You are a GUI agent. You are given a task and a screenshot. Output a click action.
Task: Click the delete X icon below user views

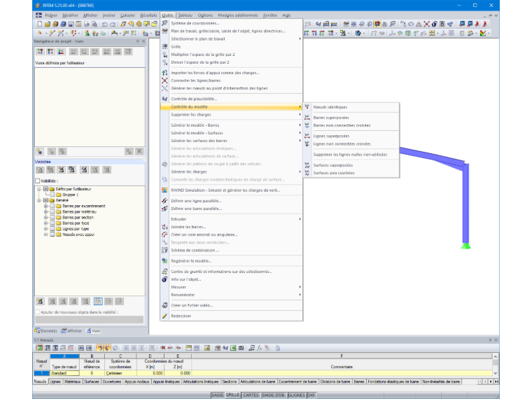[x=139, y=151]
